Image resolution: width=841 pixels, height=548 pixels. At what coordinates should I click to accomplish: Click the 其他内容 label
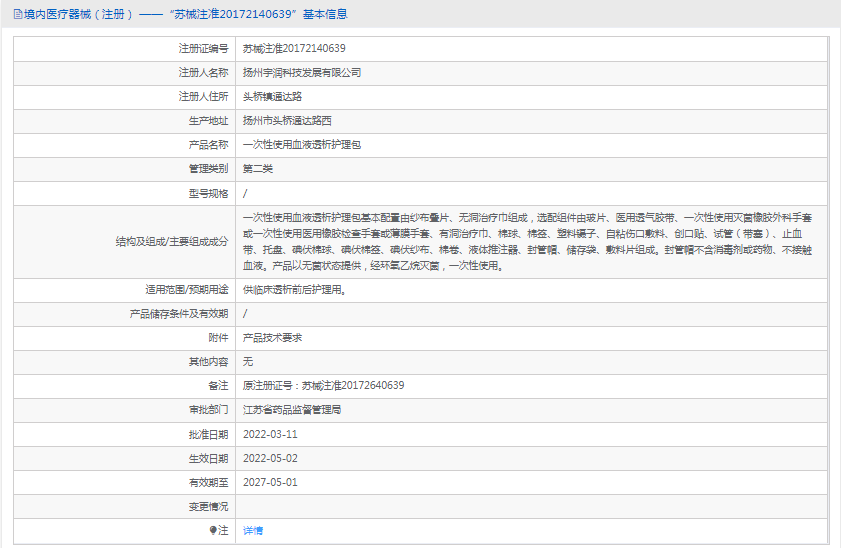208,362
